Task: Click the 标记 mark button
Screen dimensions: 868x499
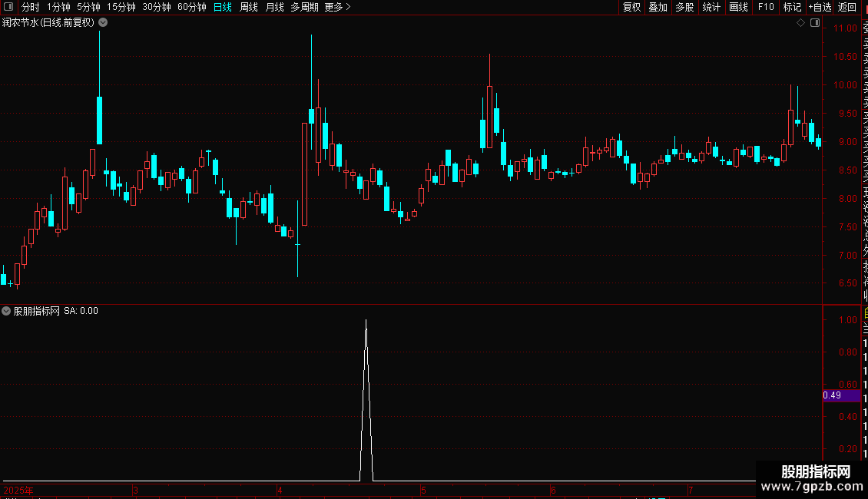Action: coord(792,7)
